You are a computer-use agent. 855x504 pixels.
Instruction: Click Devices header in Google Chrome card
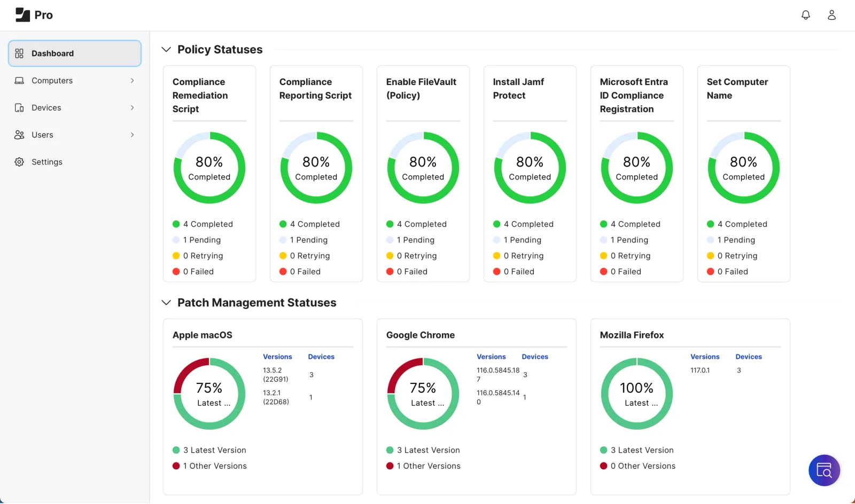[535, 357]
